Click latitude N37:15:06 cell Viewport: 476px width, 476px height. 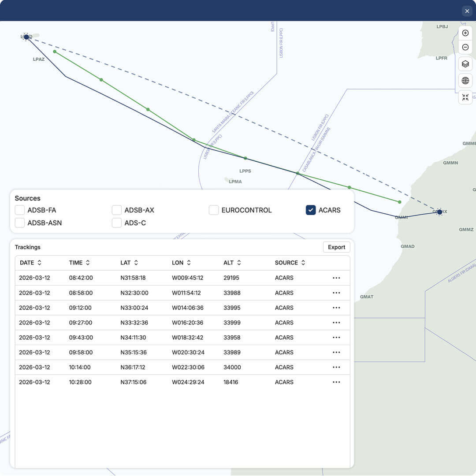pos(133,382)
